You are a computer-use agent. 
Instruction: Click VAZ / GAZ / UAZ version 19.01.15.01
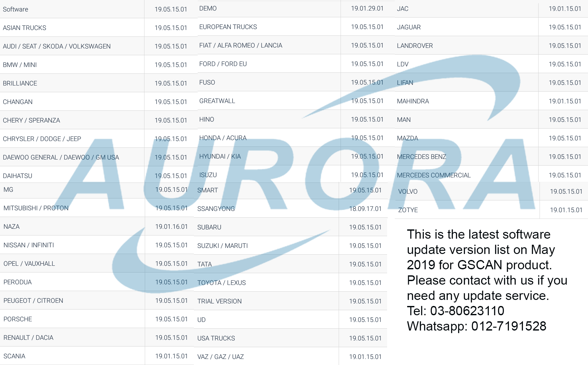click(365, 357)
